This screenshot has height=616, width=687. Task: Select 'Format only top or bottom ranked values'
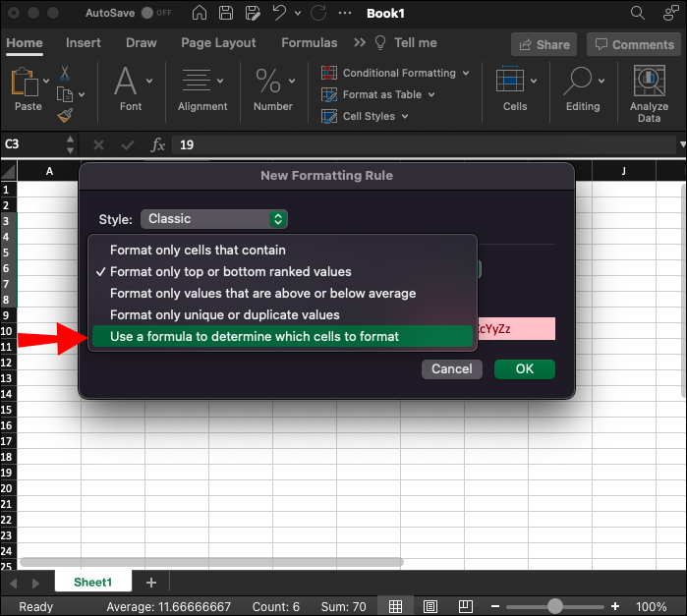click(x=230, y=271)
